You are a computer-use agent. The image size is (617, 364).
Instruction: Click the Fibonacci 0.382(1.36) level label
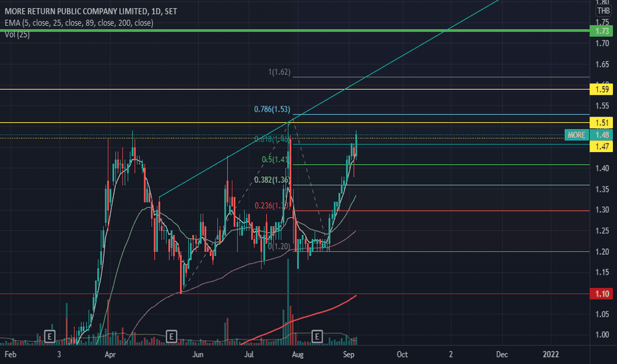tap(272, 180)
